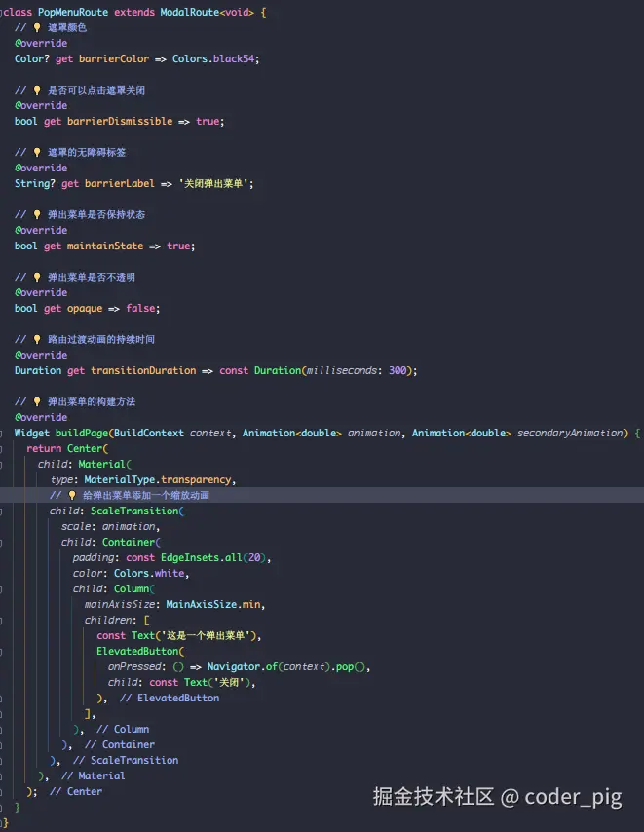Viewport: 644px width, 832px height.
Task: Click true on the barrierDismissible line
Action: pos(208,122)
